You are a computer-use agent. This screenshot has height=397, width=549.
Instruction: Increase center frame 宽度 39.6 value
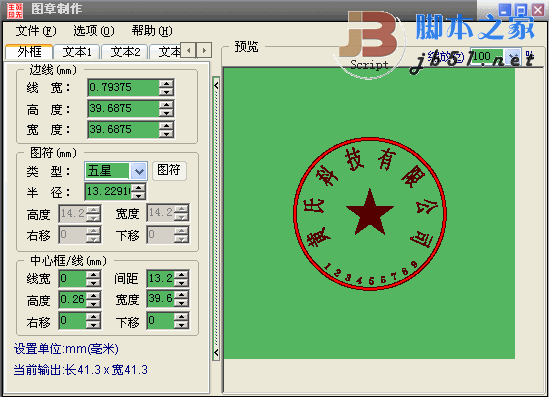click(x=181, y=295)
